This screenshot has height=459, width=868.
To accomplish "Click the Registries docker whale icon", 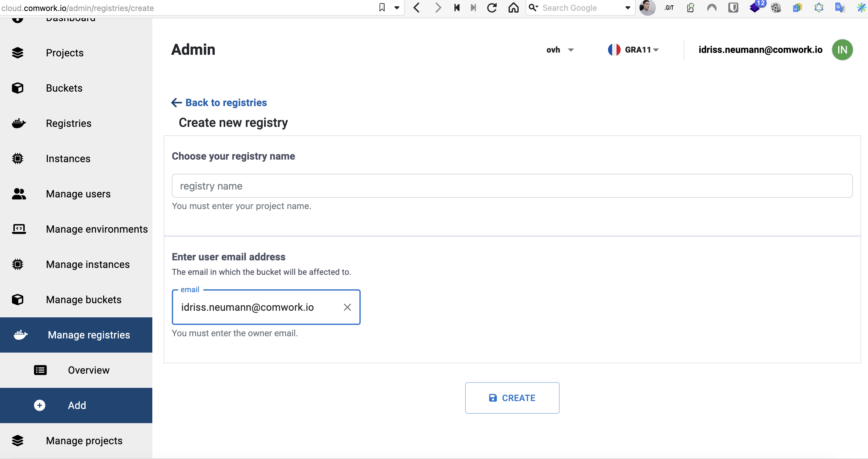I will pos(19,123).
